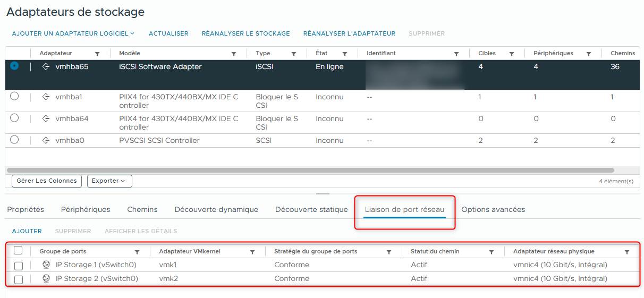Open the Exporter dropdown
Screen dimensions: 644x298
pos(109,181)
